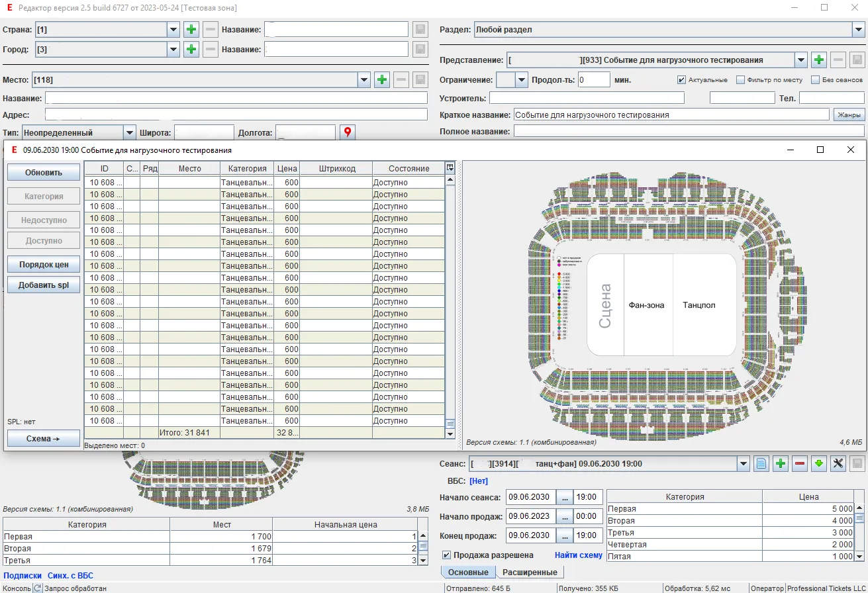Click the red map pin location icon
868x593 pixels.
(x=348, y=132)
